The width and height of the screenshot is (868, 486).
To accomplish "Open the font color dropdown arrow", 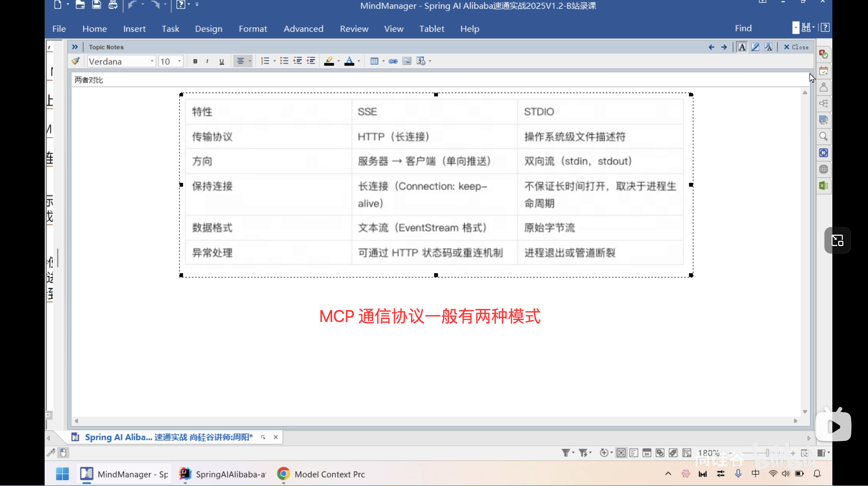I will [x=359, y=61].
